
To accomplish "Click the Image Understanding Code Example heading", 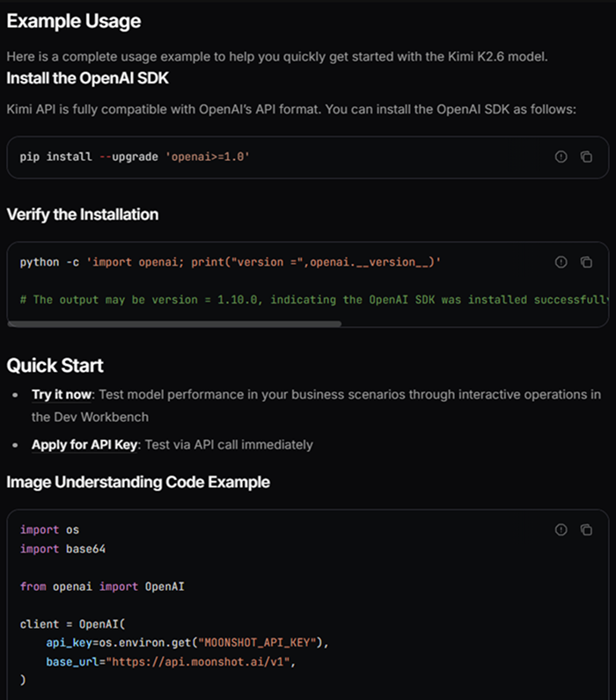I will point(138,482).
